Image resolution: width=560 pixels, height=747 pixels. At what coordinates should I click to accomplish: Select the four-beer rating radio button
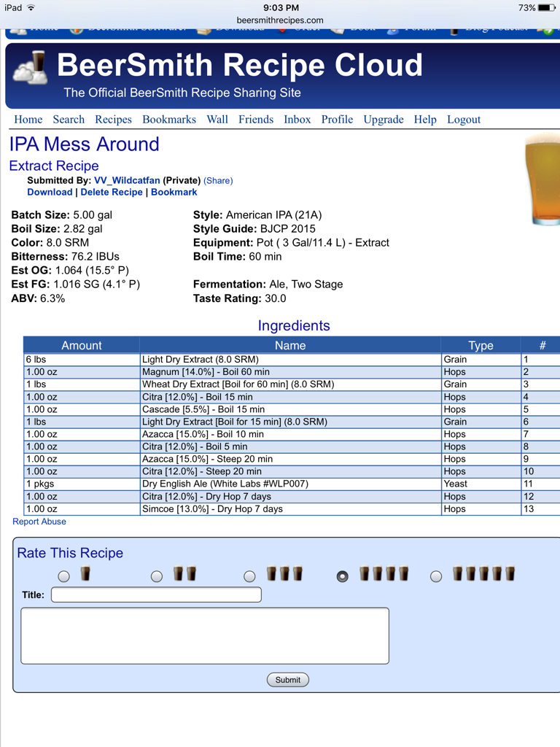pos(343,576)
